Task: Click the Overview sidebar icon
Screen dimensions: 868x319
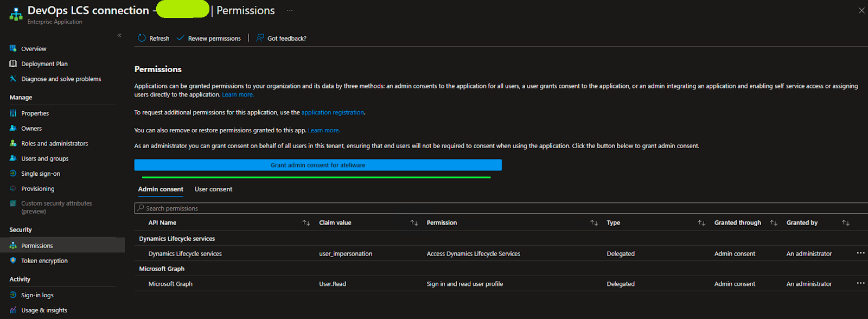Action: tap(13, 48)
